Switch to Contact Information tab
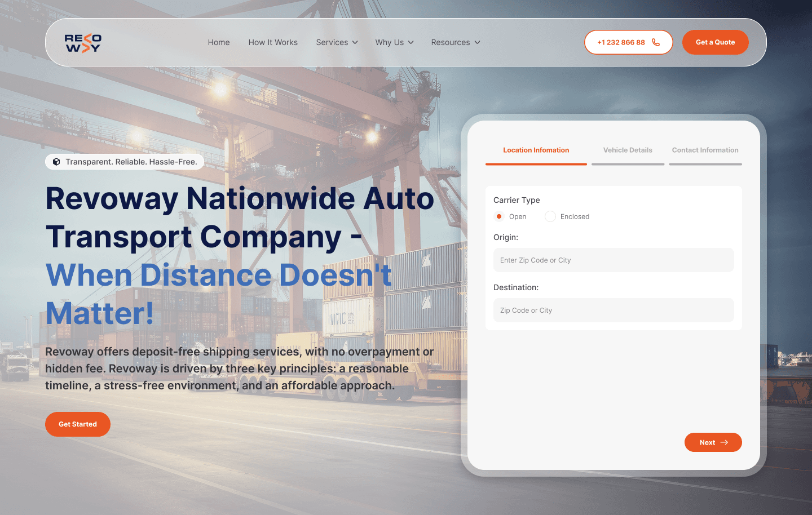 705,150
